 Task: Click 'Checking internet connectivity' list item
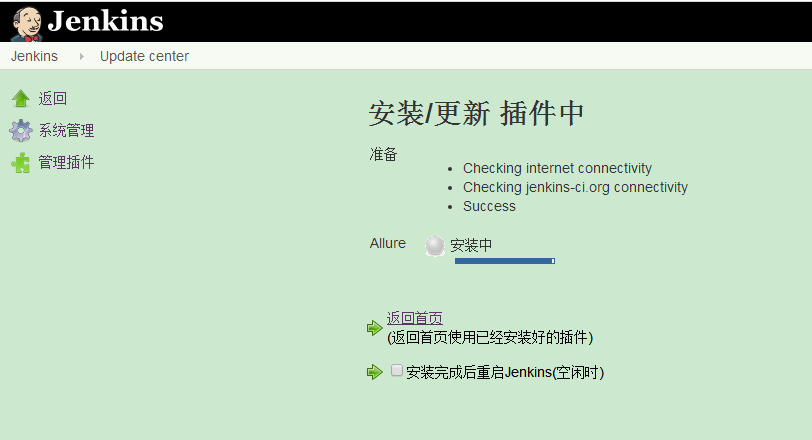coord(557,168)
